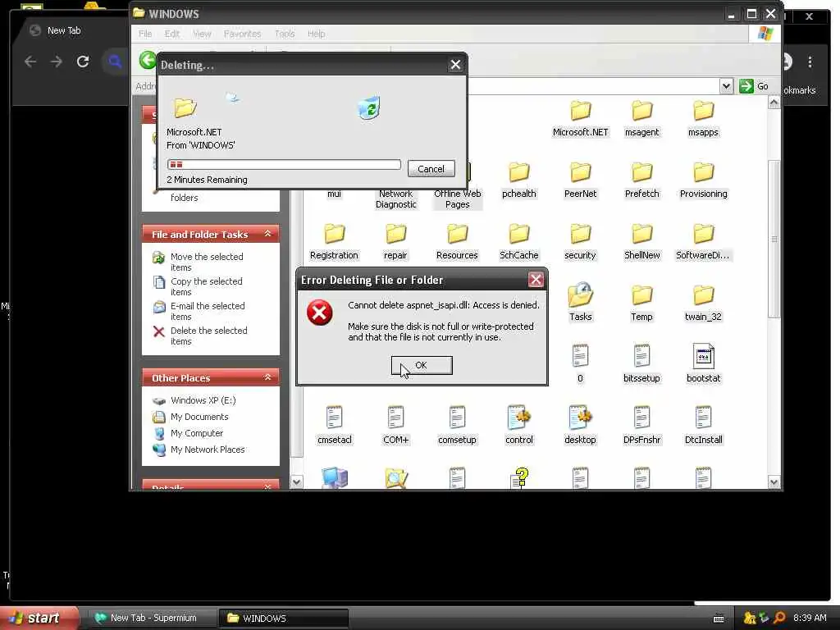Screen dimensions: 840x630
Task: Click Delete the selected items
Action: pos(209,336)
